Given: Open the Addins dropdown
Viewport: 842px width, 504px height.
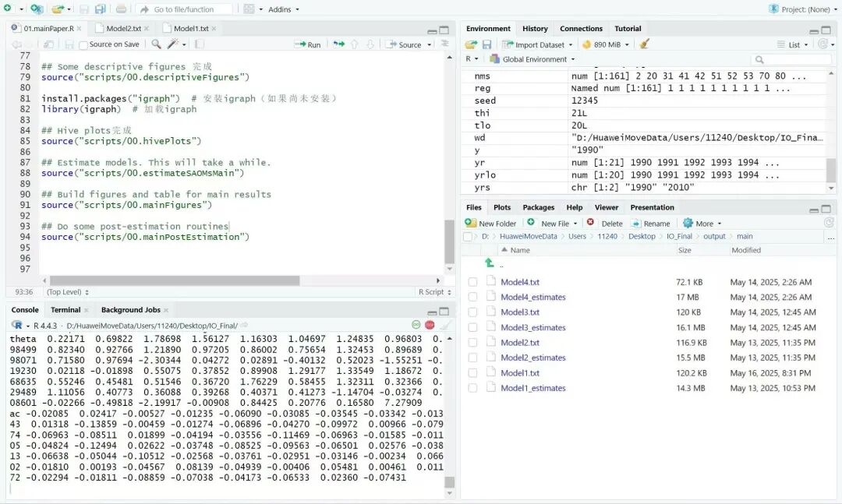Looking at the screenshot, I should coord(284,9).
